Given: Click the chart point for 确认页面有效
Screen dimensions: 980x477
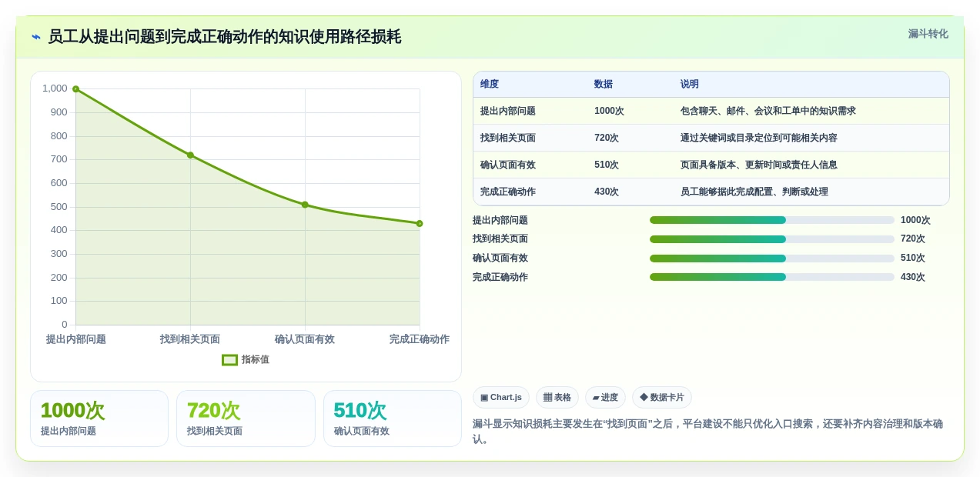Looking at the screenshot, I should pyautogui.click(x=305, y=205).
